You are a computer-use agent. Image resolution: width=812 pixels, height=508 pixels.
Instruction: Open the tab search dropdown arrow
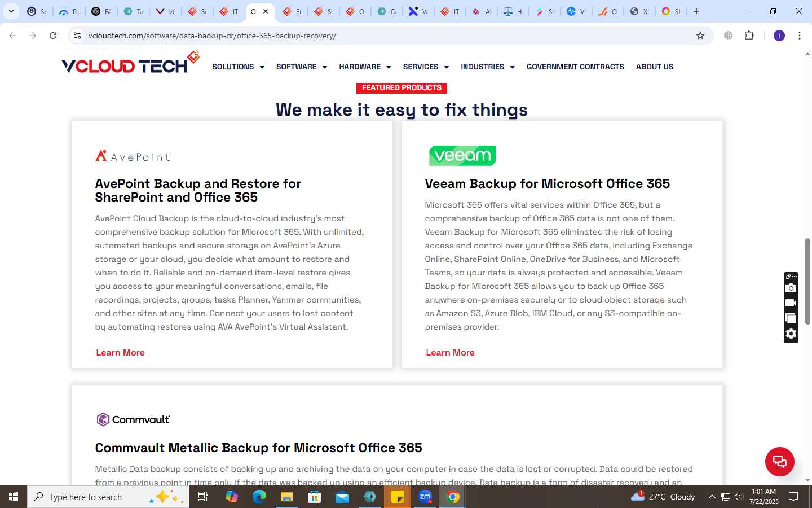click(11, 11)
